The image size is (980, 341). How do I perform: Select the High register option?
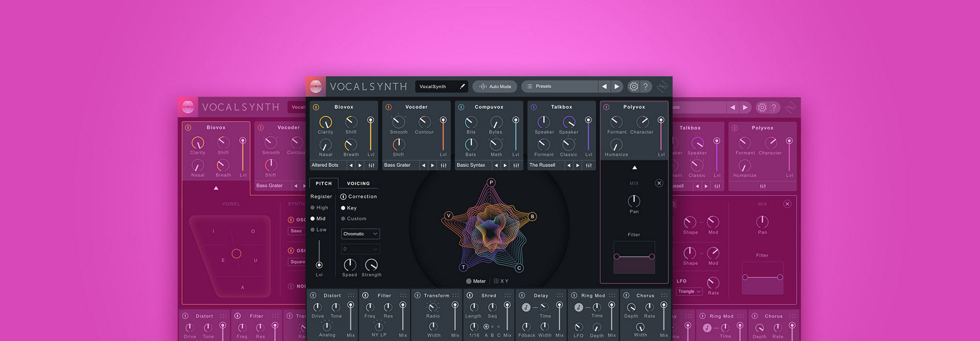pos(319,208)
